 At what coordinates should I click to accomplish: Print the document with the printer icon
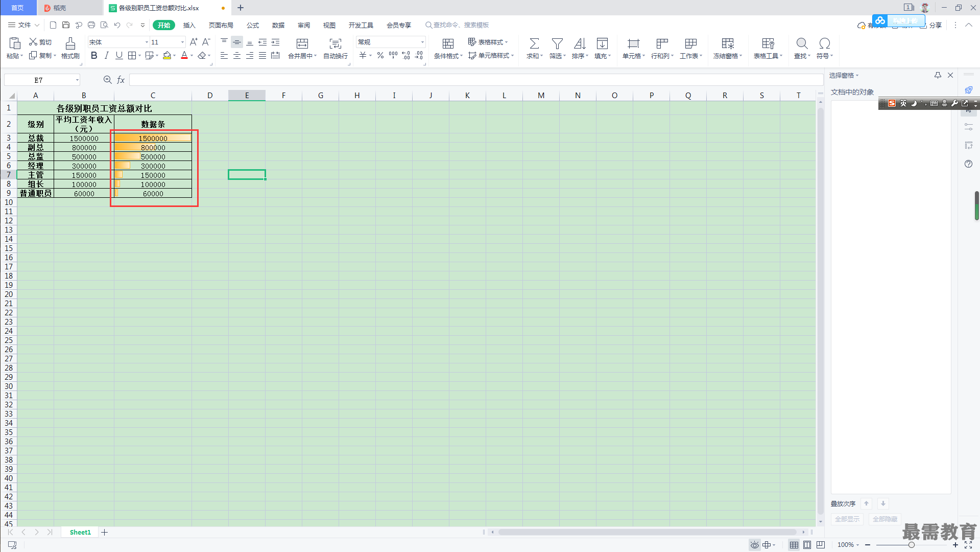click(x=91, y=25)
